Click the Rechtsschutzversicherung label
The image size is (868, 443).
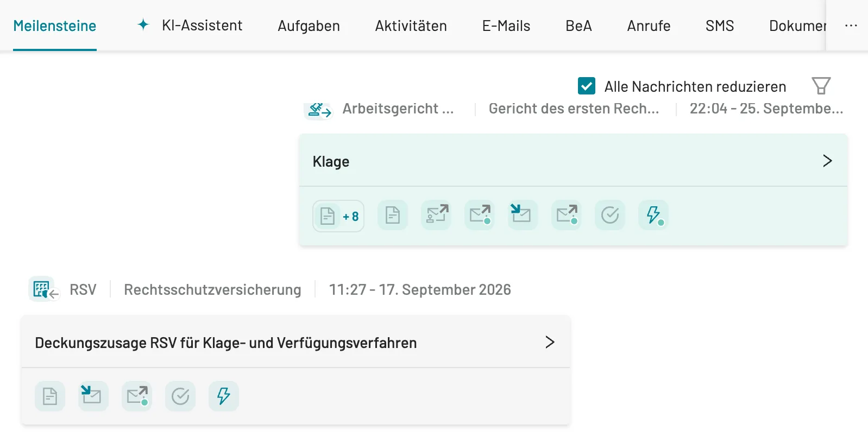(x=212, y=290)
